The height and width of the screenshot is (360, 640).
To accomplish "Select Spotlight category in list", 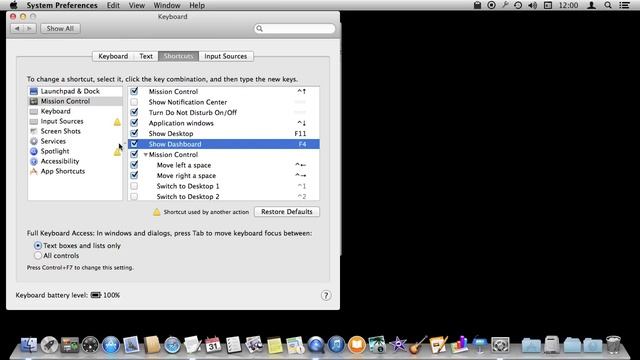I will (x=75, y=151).
